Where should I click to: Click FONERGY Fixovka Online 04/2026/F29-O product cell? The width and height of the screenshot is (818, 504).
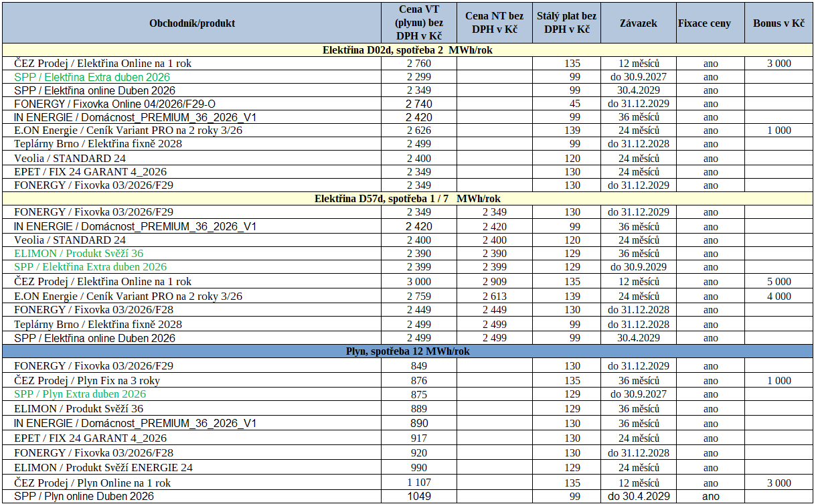coord(115,104)
